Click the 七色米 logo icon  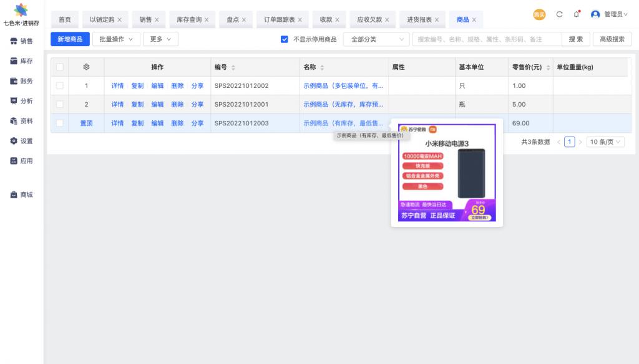(21, 10)
